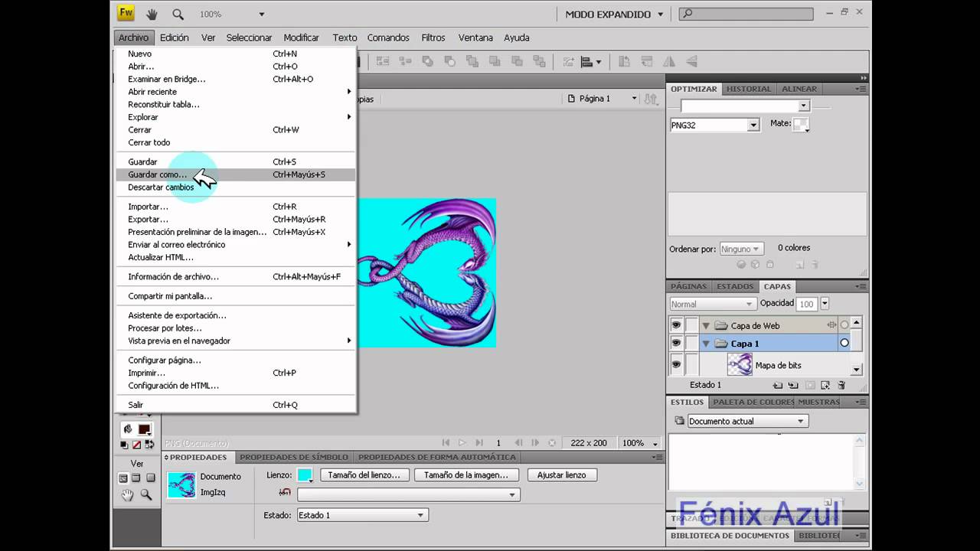Open the Estado 1 dropdown in Propiedades
The height and width of the screenshot is (551, 980).
362,515
